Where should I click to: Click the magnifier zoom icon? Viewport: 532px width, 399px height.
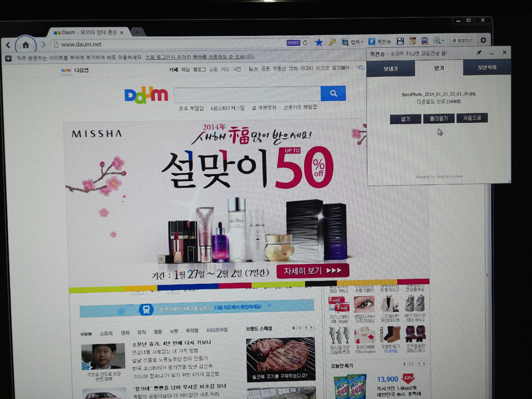pos(437,41)
